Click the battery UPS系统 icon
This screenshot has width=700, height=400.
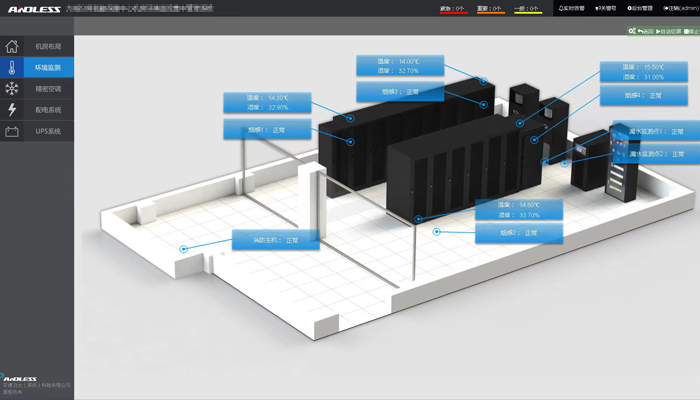(x=12, y=131)
